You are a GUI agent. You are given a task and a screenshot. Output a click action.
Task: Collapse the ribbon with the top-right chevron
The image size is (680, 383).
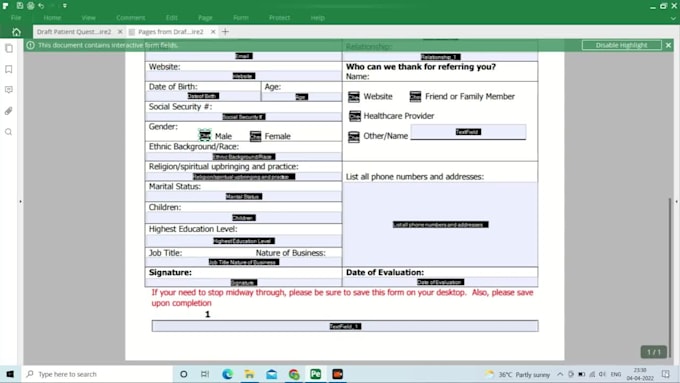tap(673, 18)
